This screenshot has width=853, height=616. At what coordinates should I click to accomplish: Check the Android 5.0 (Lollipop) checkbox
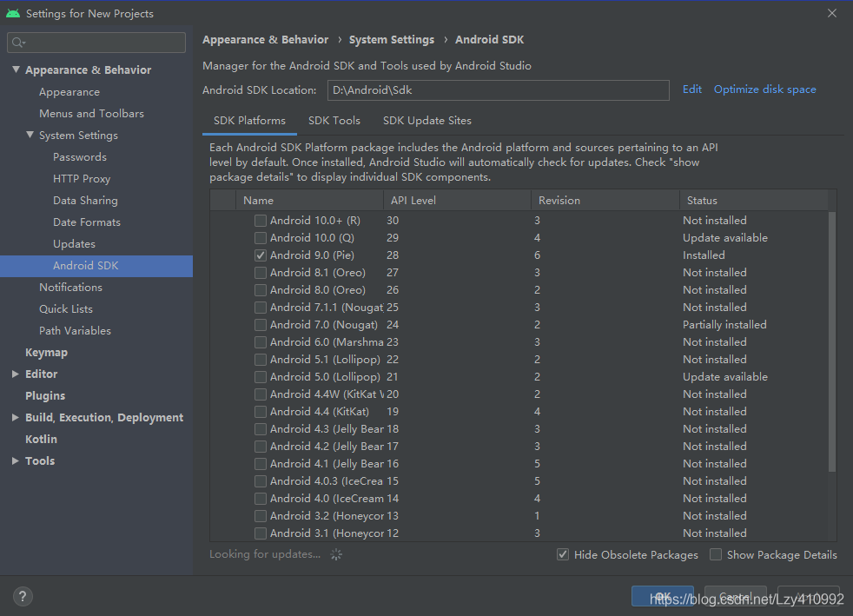[x=261, y=377]
